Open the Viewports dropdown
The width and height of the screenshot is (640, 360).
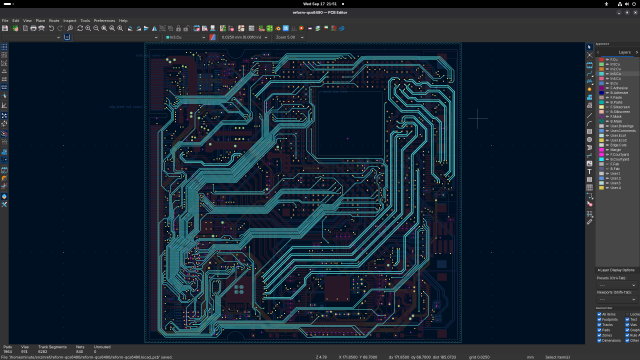click(617, 300)
